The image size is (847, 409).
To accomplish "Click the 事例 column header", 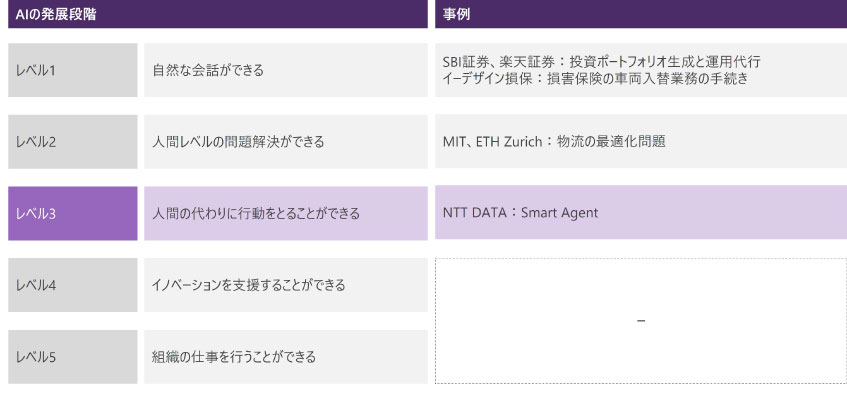I will coord(457,15).
